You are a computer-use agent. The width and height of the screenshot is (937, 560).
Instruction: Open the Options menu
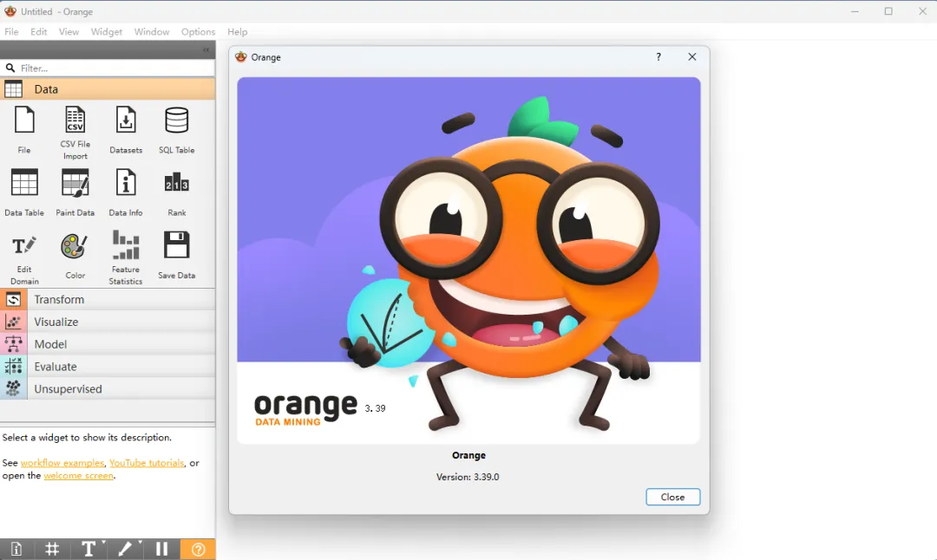tap(198, 32)
